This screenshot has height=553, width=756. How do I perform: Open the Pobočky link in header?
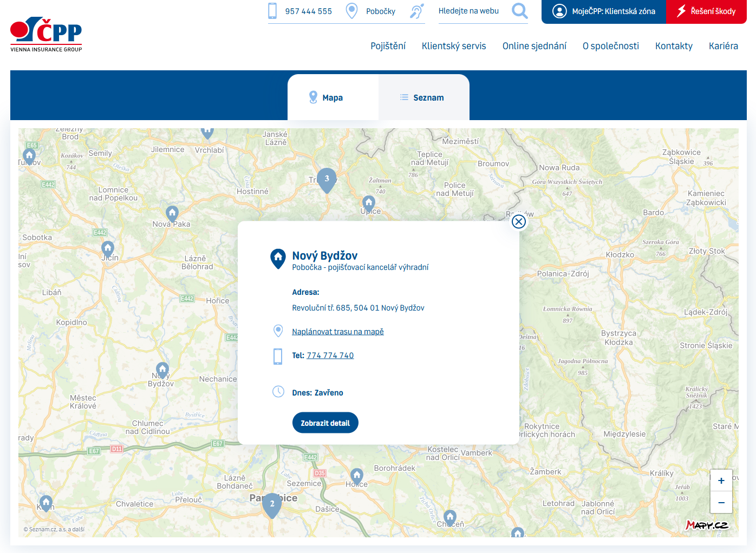point(381,11)
